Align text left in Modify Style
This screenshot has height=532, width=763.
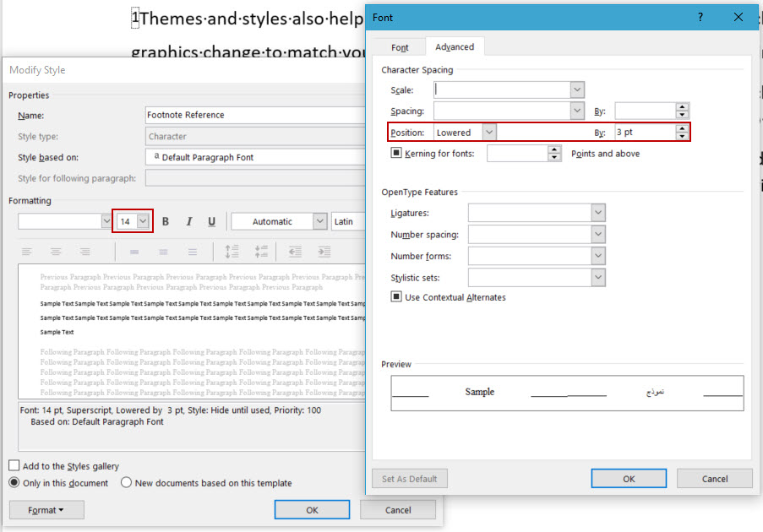click(27, 252)
